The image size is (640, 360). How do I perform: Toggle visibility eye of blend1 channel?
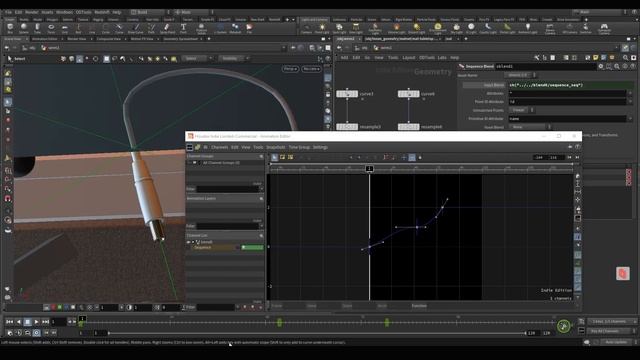[189, 242]
